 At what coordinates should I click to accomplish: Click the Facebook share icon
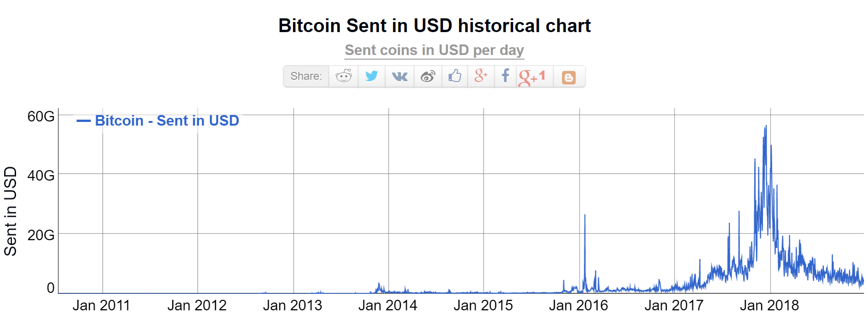(505, 76)
